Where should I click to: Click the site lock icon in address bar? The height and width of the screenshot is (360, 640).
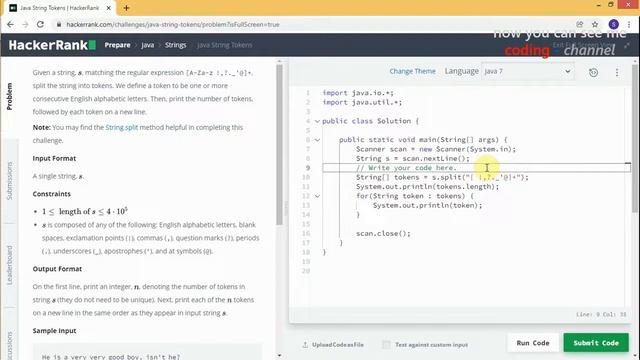click(59, 24)
